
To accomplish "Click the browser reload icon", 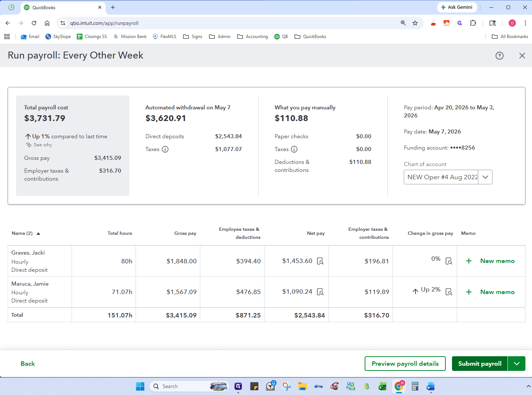I will point(34,23).
